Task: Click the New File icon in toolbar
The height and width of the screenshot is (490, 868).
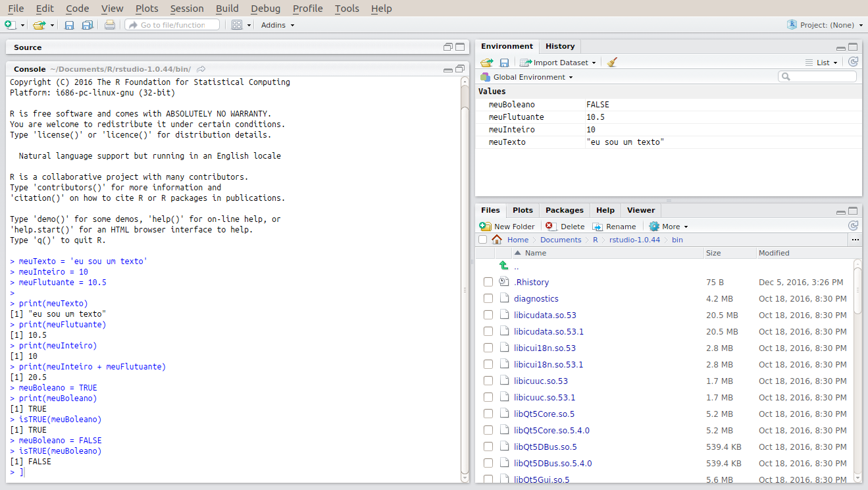Action: [x=10, y=25]
